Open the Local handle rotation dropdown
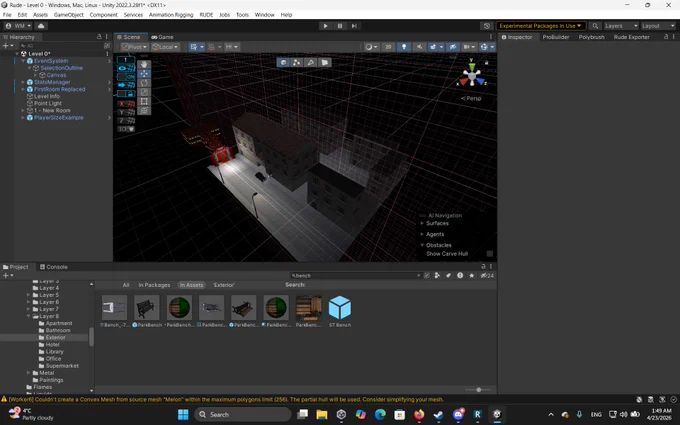 (x=165, y=47)
